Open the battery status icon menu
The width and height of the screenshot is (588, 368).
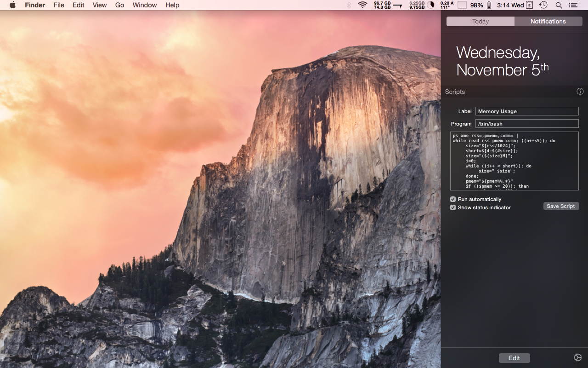489,5
